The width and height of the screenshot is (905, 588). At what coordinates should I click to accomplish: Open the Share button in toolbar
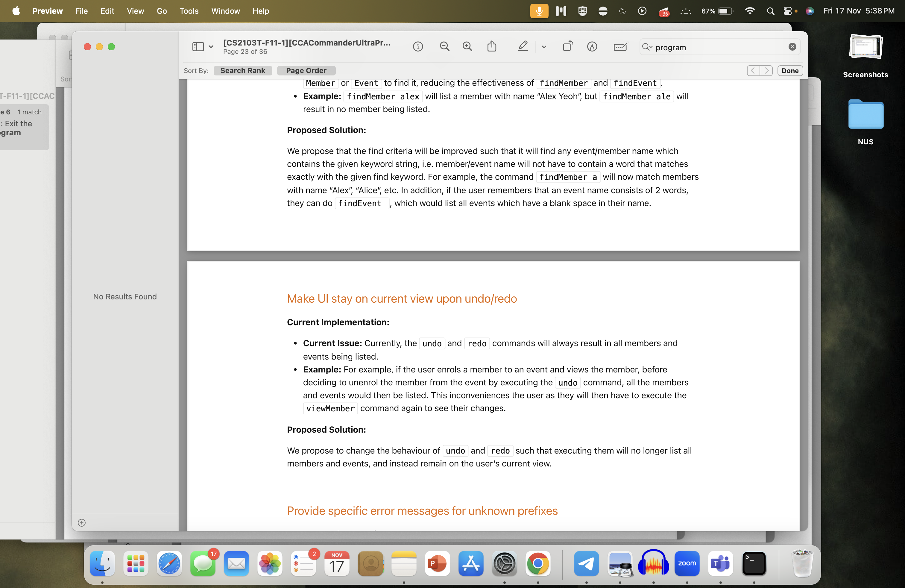point(492,46)
